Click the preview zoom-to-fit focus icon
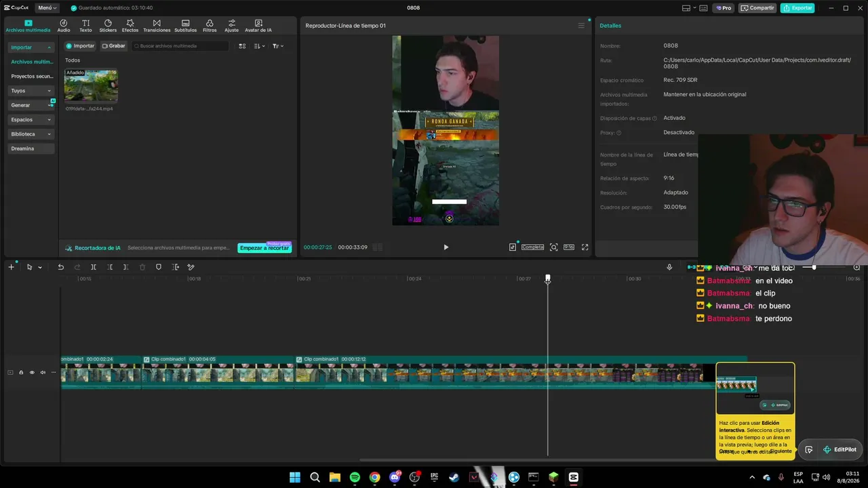868x488 pixels. (554, 247)
